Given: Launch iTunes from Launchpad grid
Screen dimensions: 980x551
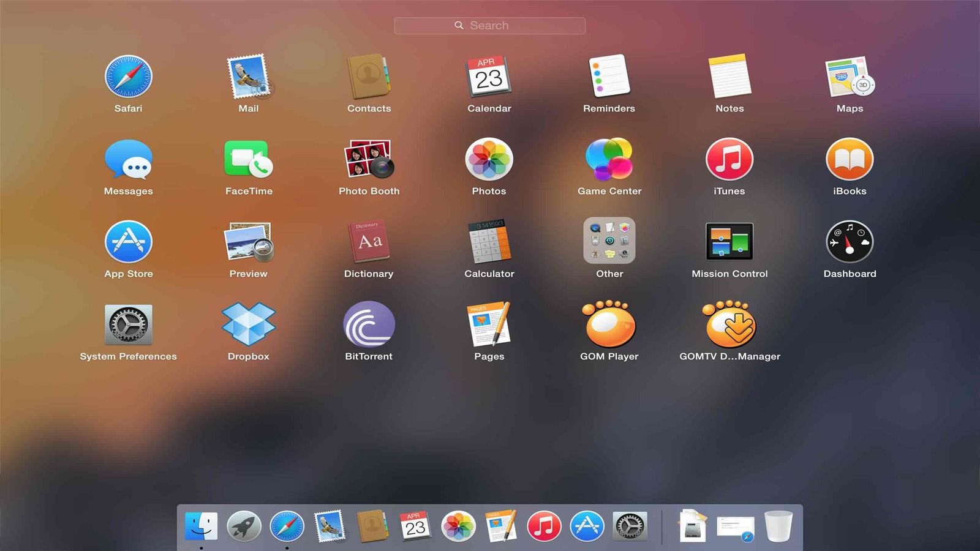Looking at the screenshot, I should coord(729,159).
